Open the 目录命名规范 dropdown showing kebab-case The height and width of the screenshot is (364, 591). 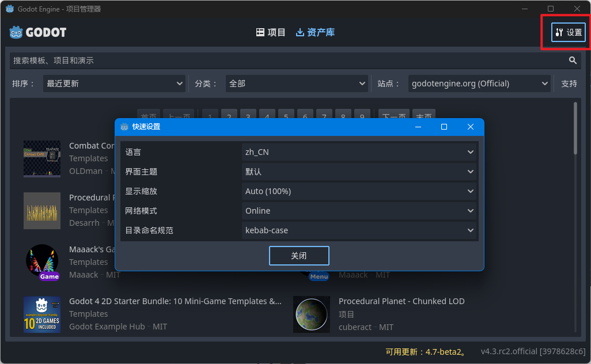pyautogui.click(x=359, y=230)
